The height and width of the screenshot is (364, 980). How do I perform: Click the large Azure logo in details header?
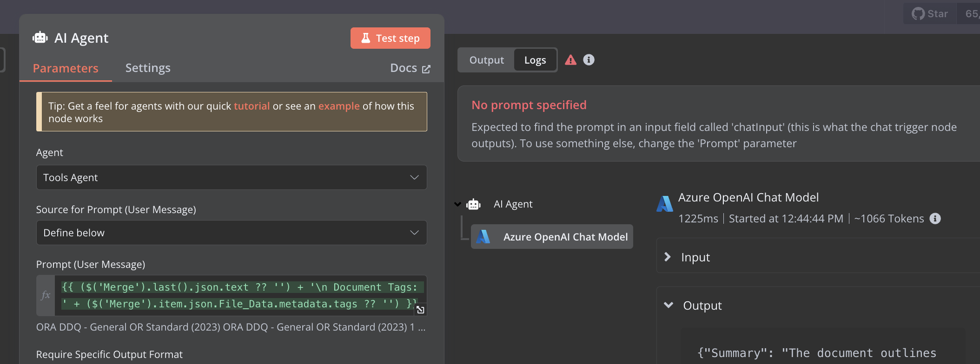point(665,204)
